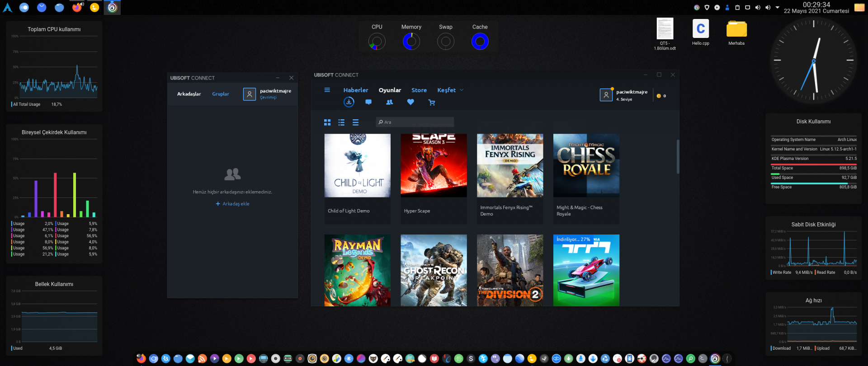868x366 pixels.
Task: Open the Ghost Recon Breakpoint tile
Action: [x=434, y=270]
